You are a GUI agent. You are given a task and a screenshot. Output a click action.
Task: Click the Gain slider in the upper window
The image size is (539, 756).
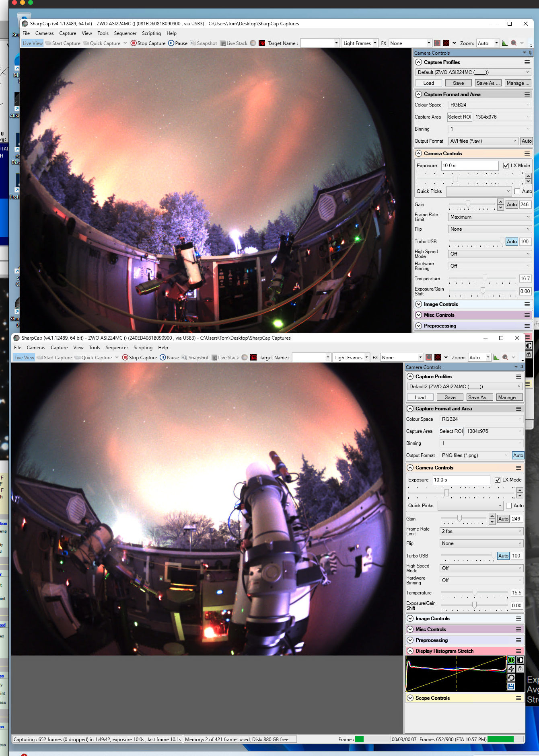tap(468, 204)
